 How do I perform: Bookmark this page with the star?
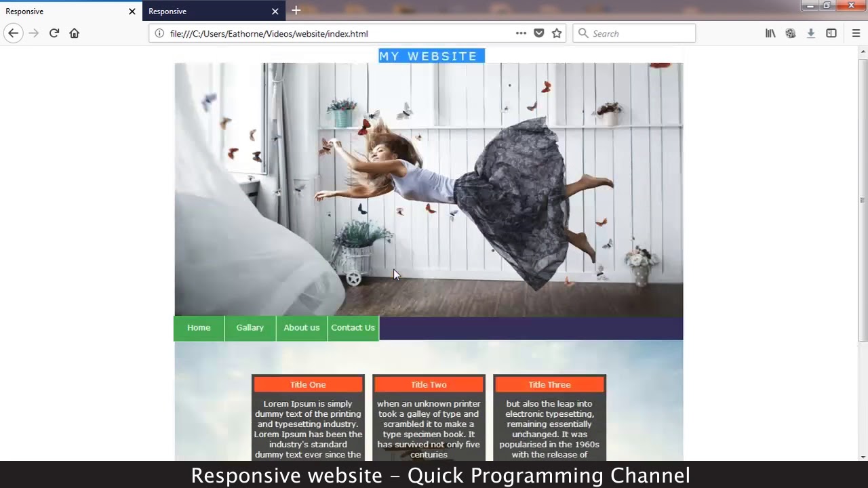(557, 33)
